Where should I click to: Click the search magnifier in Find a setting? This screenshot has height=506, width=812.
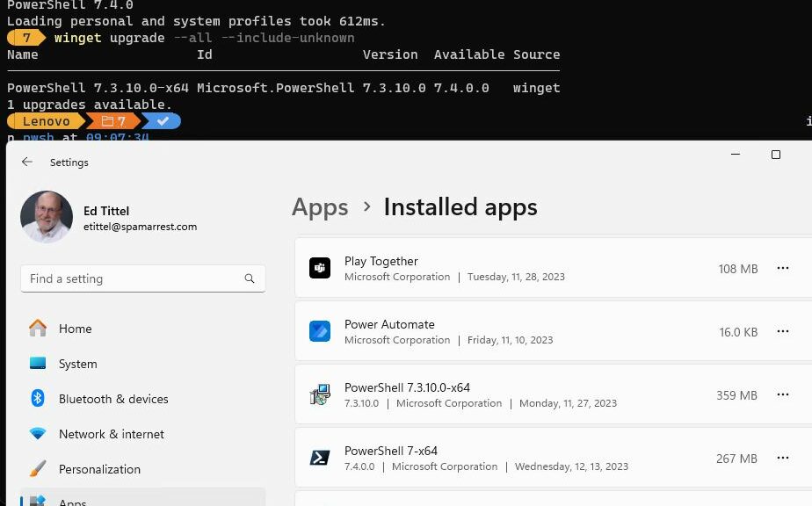[249, 278]
